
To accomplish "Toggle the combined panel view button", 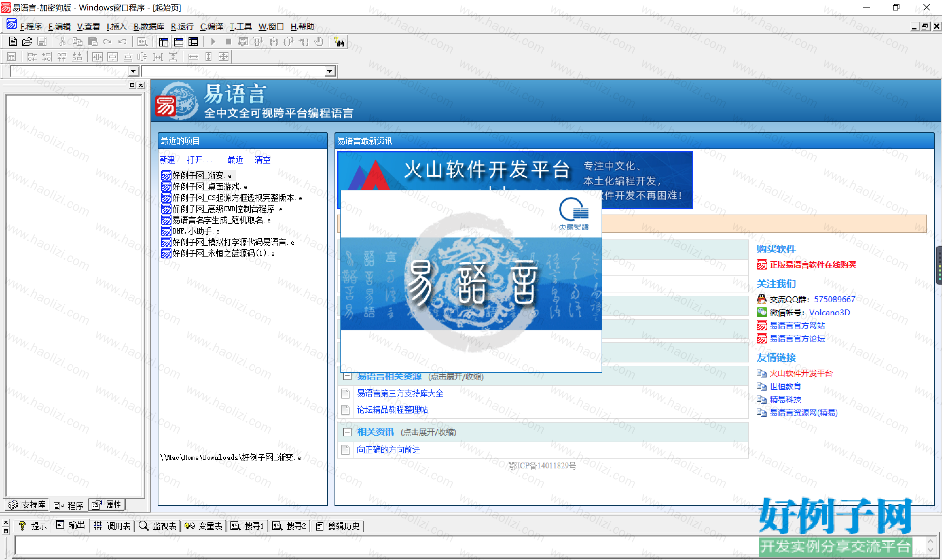I will click(193, 42).
